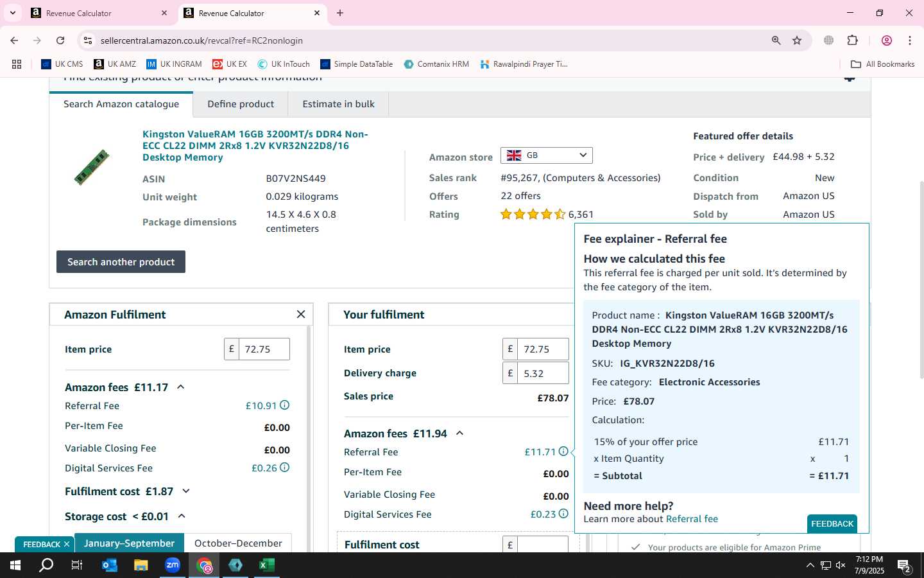This screenshot has height=578, width=924.
Task: Close the bottom-left FEEDBACK tab
Action: pos(66,545)
